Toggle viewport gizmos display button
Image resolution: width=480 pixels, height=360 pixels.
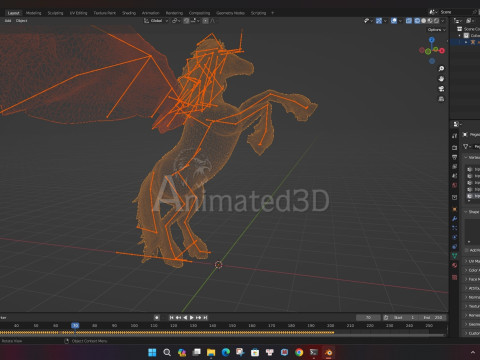click(379, 21)
